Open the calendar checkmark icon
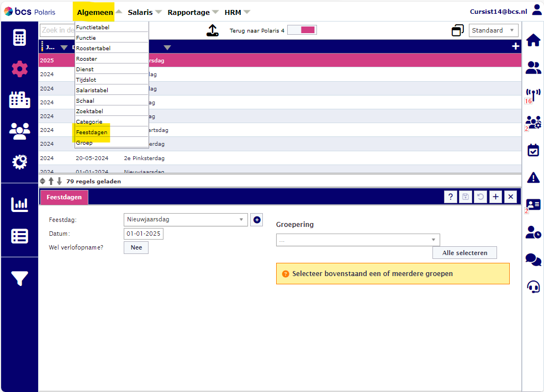 pyautogui.click(x=534, y=150)
